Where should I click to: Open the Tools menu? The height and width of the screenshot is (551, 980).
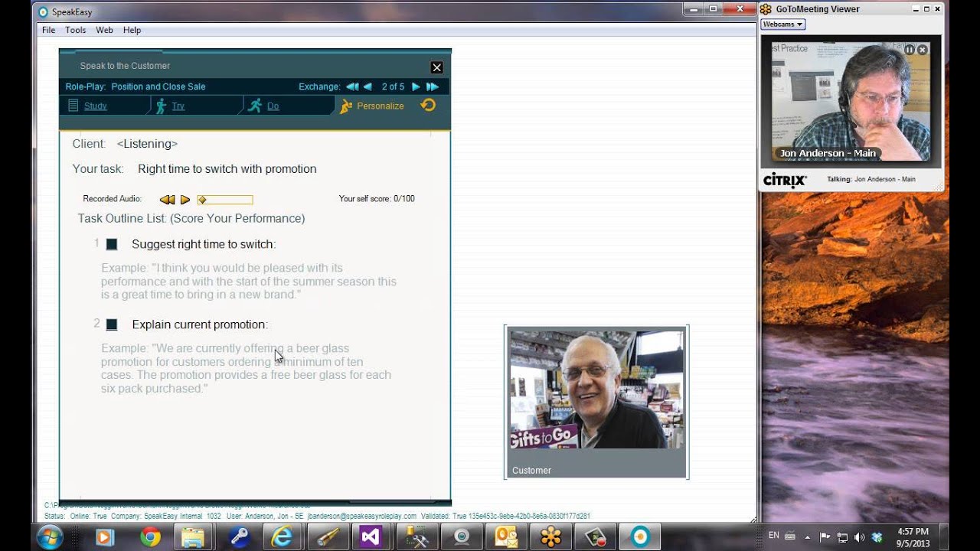(76, 30)
